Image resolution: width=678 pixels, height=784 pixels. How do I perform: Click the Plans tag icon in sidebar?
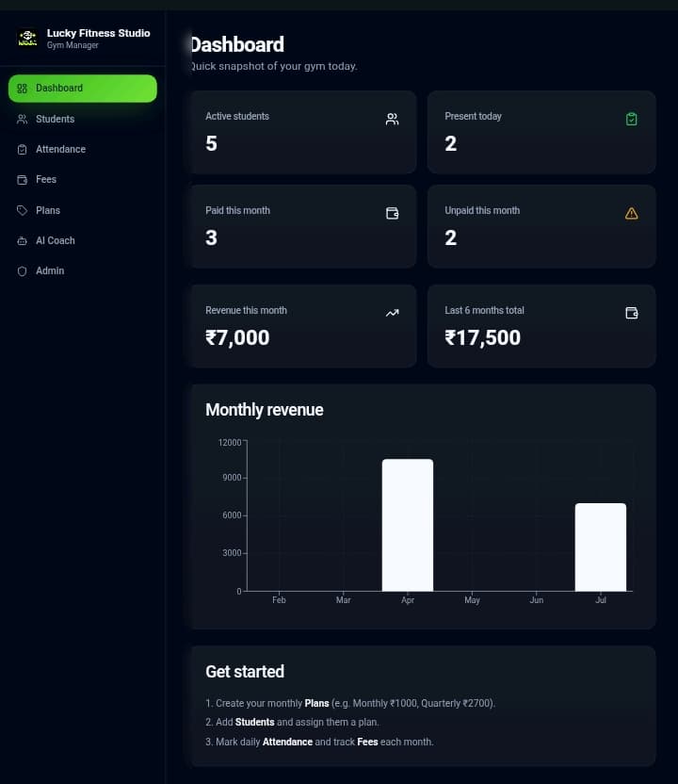point(22,210)
